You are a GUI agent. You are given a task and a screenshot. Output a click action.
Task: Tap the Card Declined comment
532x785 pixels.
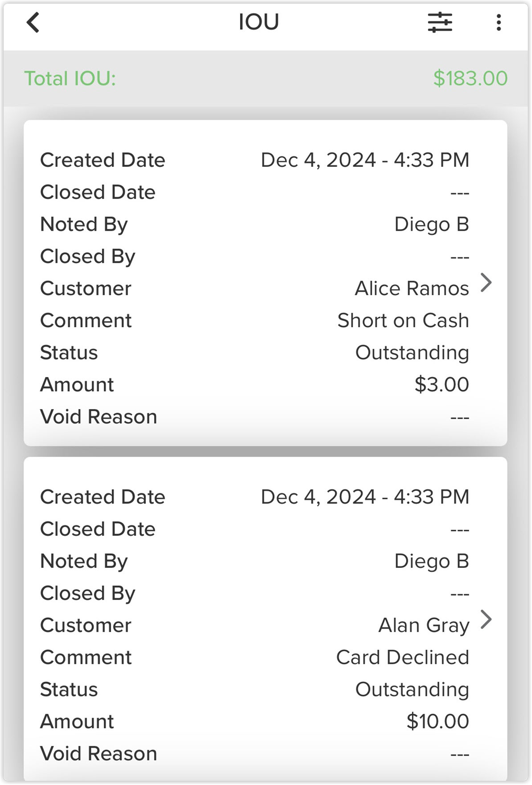403,657
